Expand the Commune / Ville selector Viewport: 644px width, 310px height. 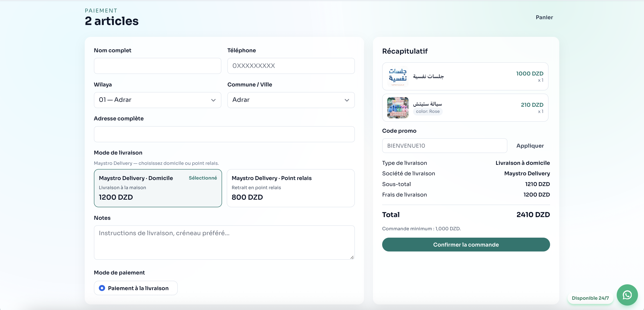pyautogui.click(x=291, y=100)
